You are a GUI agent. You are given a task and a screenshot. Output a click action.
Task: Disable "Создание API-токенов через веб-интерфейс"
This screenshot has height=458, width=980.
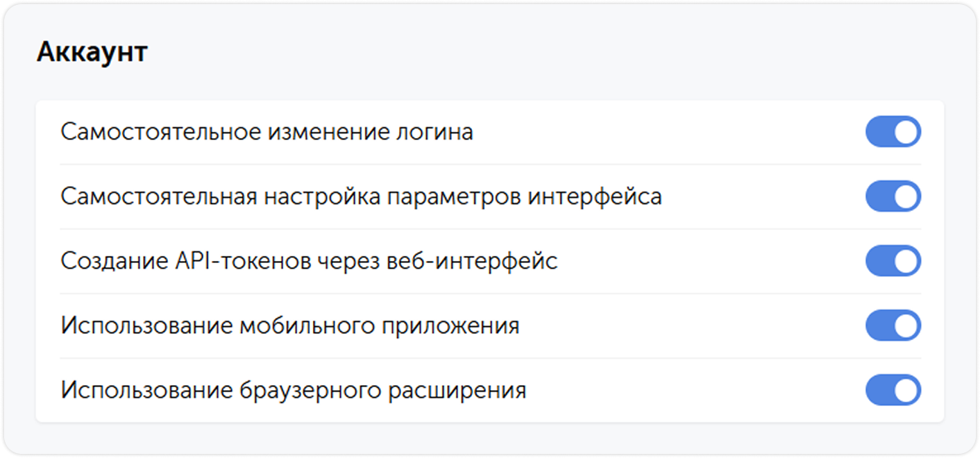pyautogui.click(x=893, y=261)
